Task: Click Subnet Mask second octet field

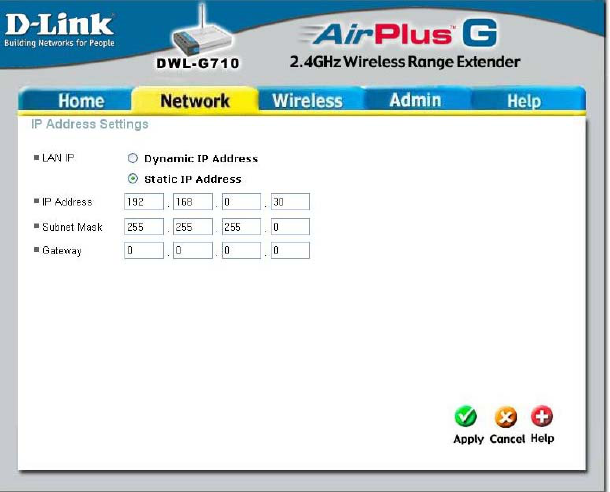Action: (193, 226)
